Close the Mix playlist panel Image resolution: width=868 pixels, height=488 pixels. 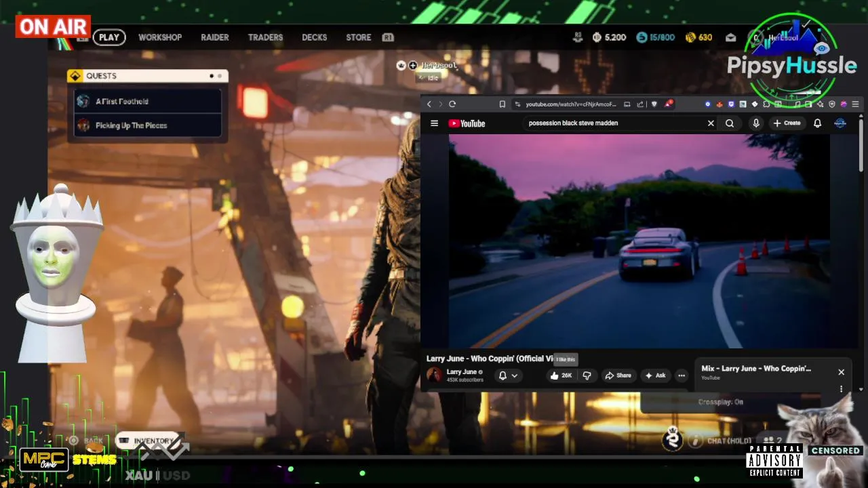pyautogui.click(x=842, y=372)
